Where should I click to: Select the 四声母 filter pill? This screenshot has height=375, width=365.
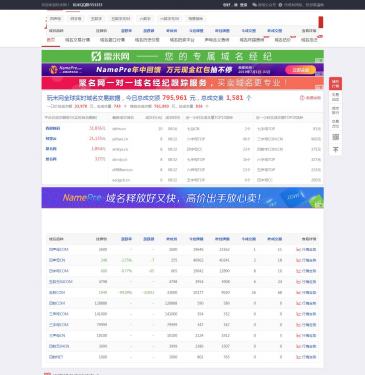(x=55, y=19)
